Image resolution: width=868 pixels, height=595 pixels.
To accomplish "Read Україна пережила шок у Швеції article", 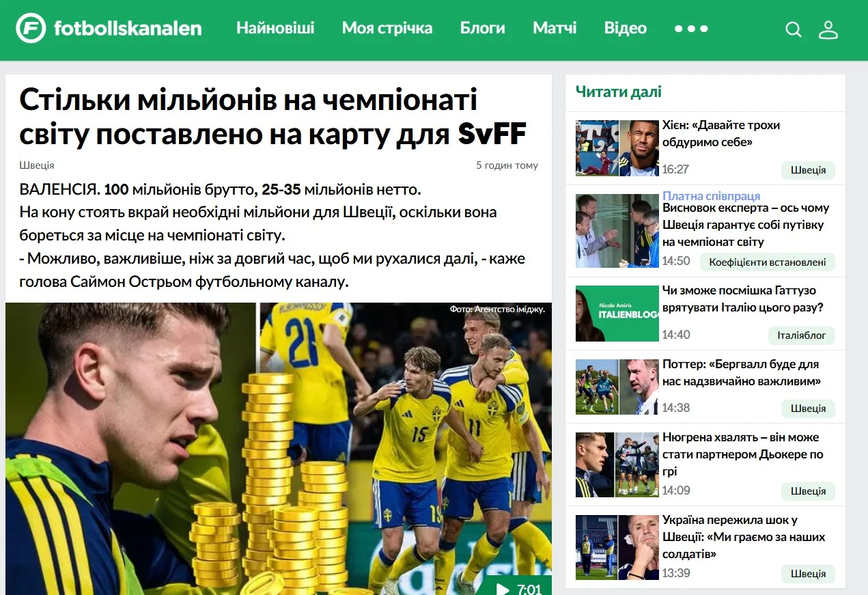I will click(x=744, y=537).
